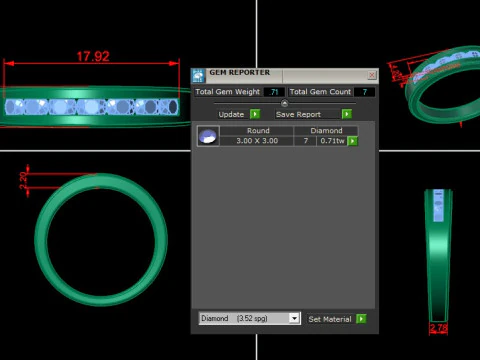Click the Diamond material cell
The height and width of the screenshot is (360, 480).
(x=326, y=131)
